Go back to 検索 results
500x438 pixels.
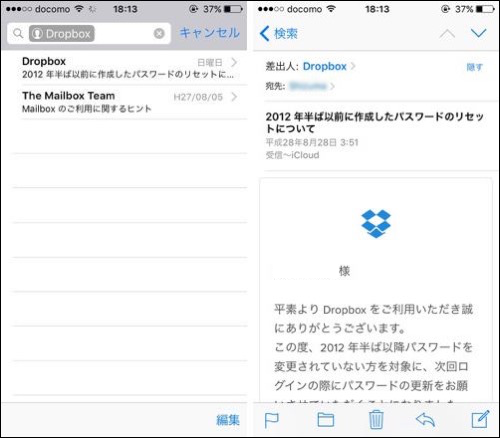279,34
